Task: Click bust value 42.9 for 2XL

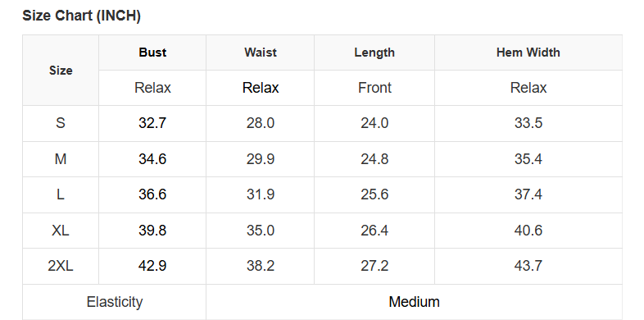Action: [x=152, y=266]
